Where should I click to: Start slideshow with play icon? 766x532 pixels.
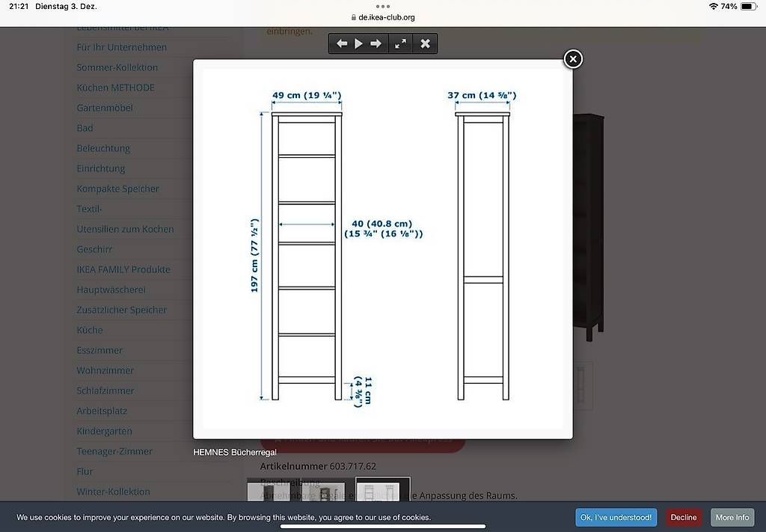click(358, 44)
